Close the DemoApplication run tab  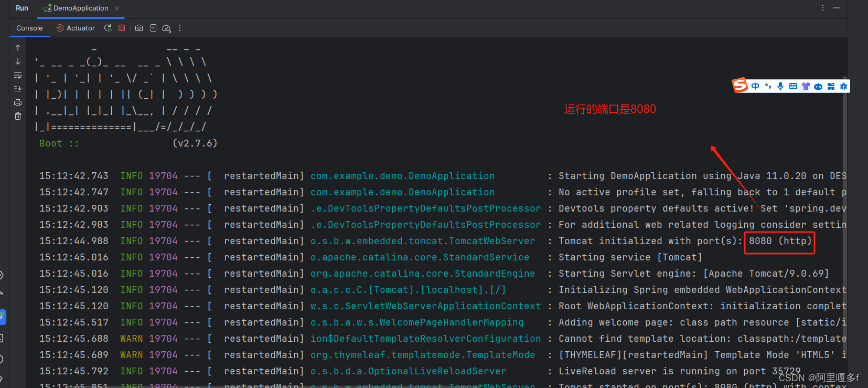(x=117, y=8)
